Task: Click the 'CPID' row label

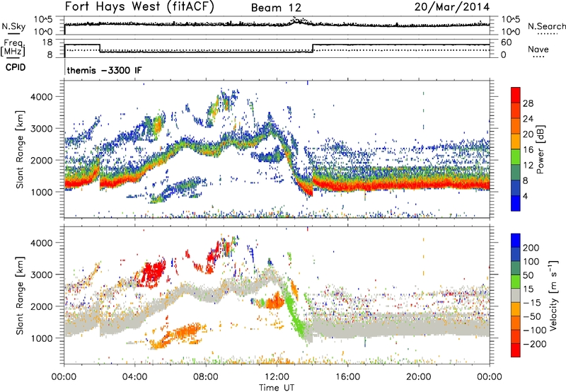Action: [16, 67]
